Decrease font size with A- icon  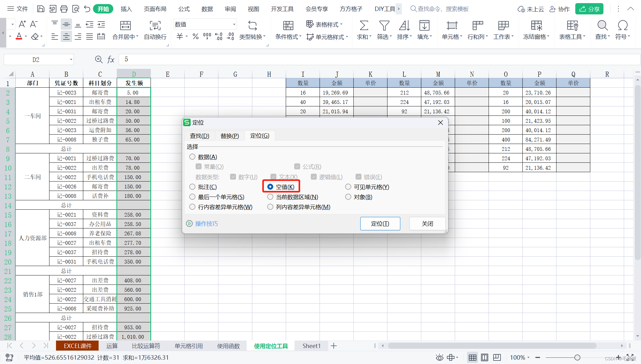tap(33, 24)
